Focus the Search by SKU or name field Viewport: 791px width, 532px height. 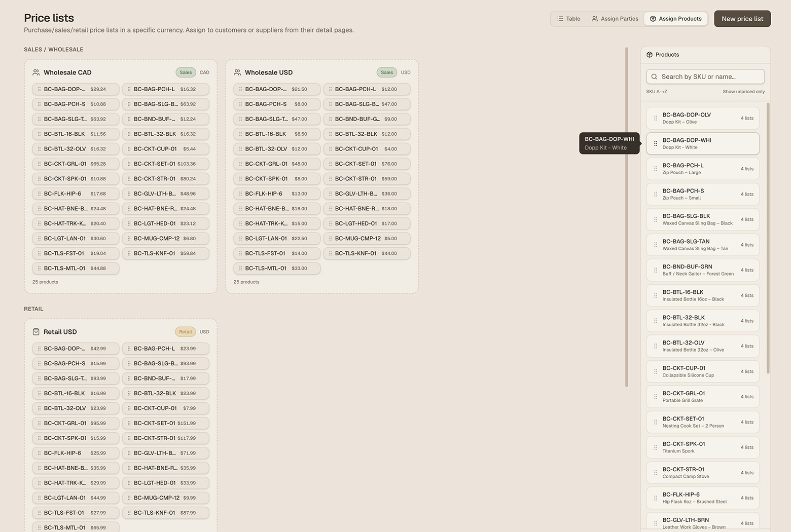(x=705, y=77)
